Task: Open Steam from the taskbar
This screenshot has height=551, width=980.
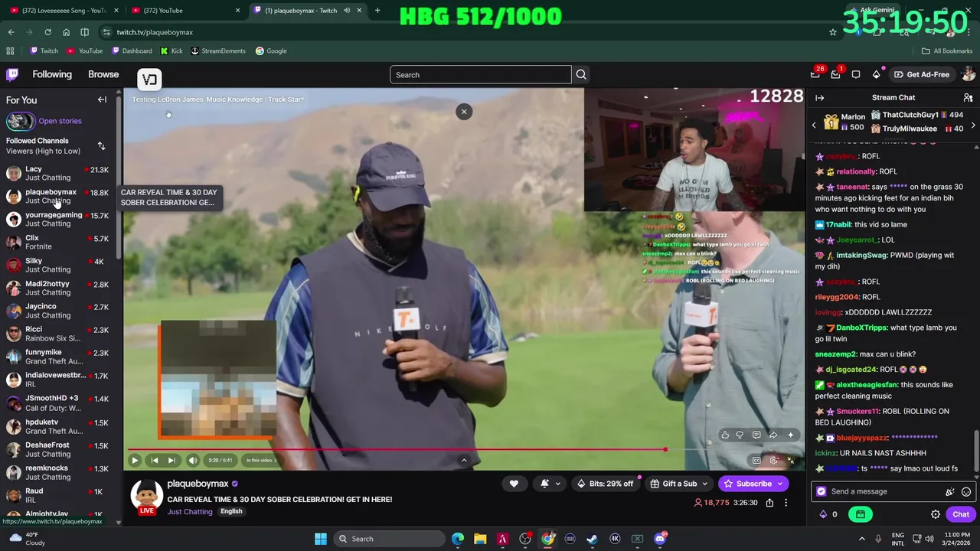Action: (x=592, y=539)
